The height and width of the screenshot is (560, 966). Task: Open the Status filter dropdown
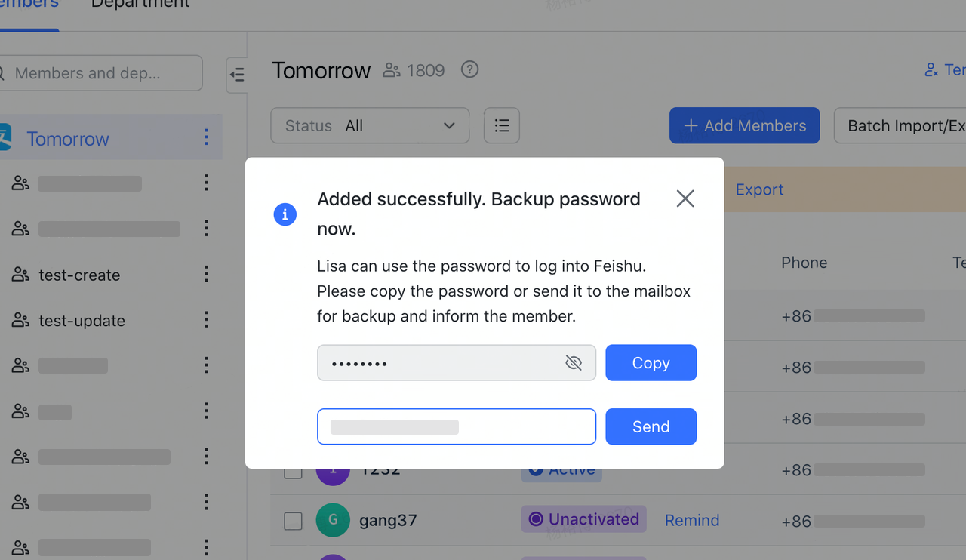[x=370, y=125]
